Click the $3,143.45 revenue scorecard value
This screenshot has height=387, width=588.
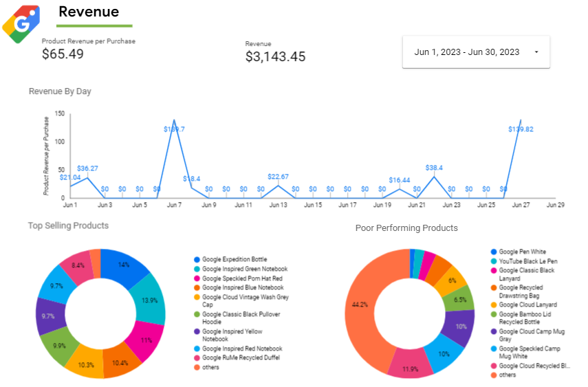pyautogui.click(x=275, y=56)
